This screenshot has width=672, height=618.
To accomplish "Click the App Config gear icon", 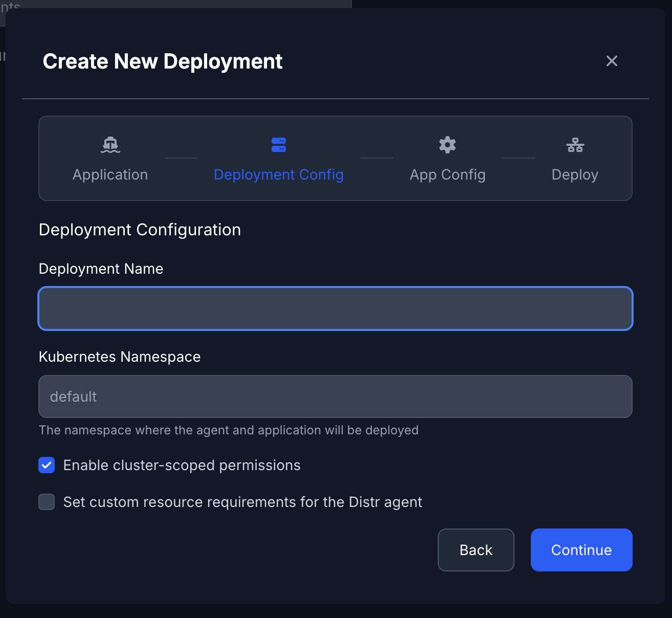I will click(x=447, y=145).
